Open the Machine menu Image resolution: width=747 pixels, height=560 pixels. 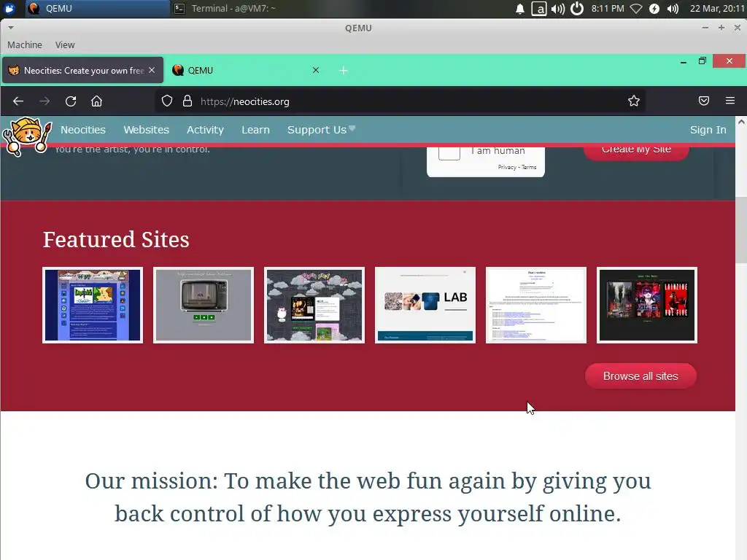coord(25,44)
